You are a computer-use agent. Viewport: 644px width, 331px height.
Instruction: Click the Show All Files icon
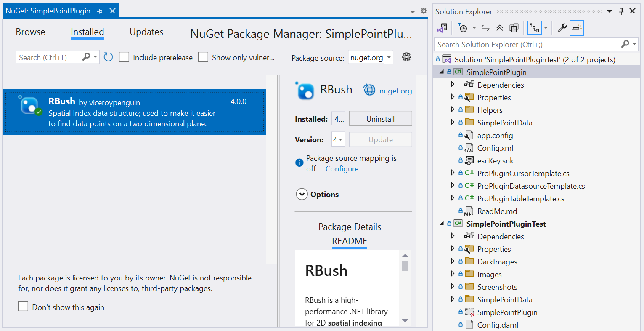tap(514, 28)
